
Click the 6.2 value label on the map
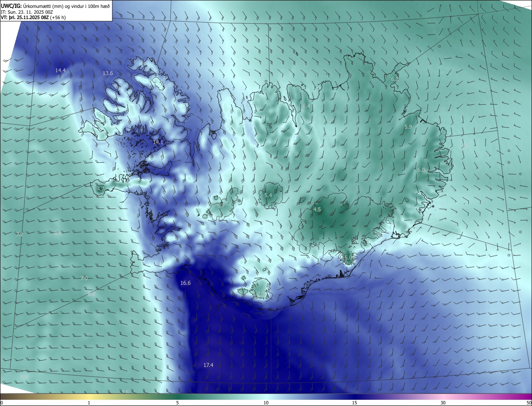(395, 79)
